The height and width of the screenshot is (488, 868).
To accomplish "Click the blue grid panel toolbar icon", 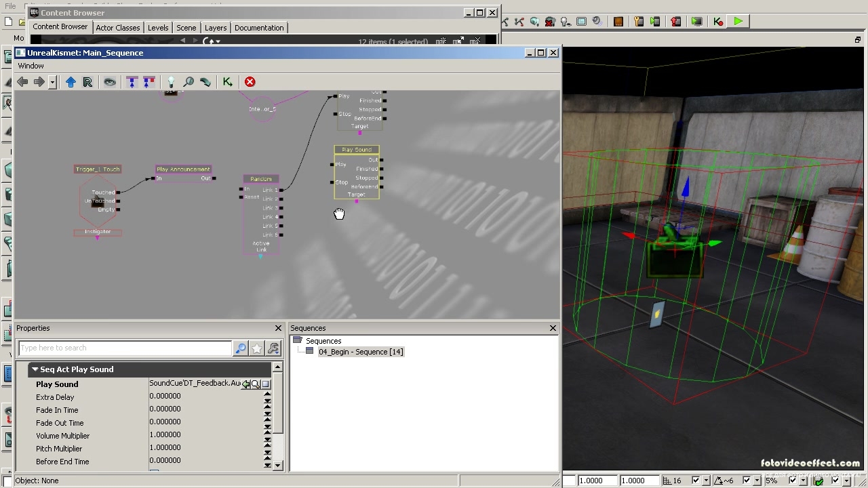I will pos(582,22).
